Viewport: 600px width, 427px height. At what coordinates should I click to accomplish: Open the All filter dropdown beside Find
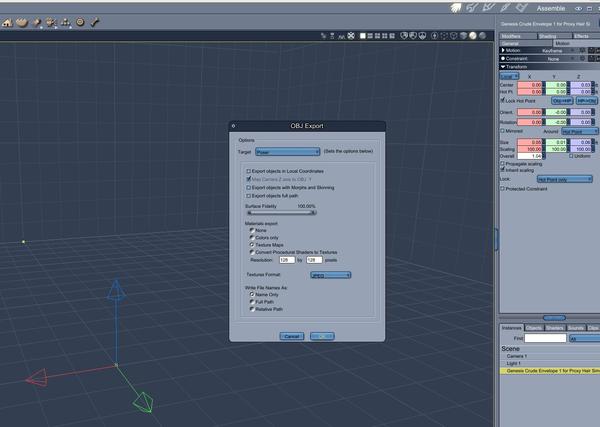[x=584, y=338]
